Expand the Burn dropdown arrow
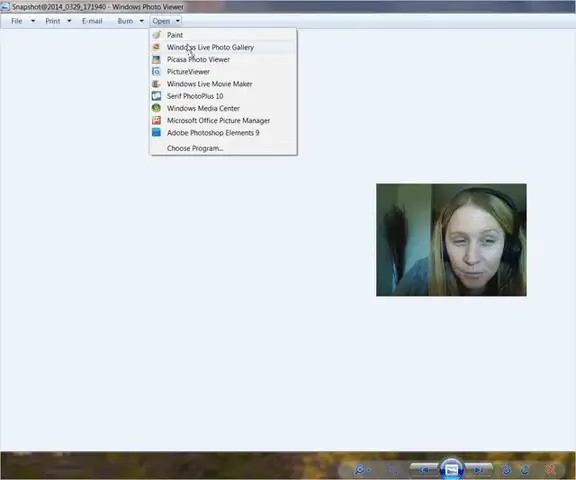The image size is (576, 480). click(x=141, y=21)
